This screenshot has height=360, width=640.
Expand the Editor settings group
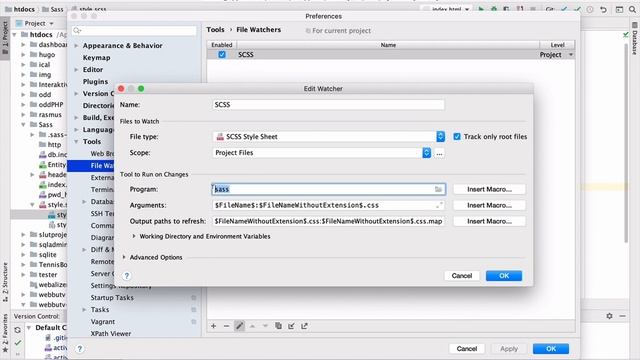tap(76, 70)
